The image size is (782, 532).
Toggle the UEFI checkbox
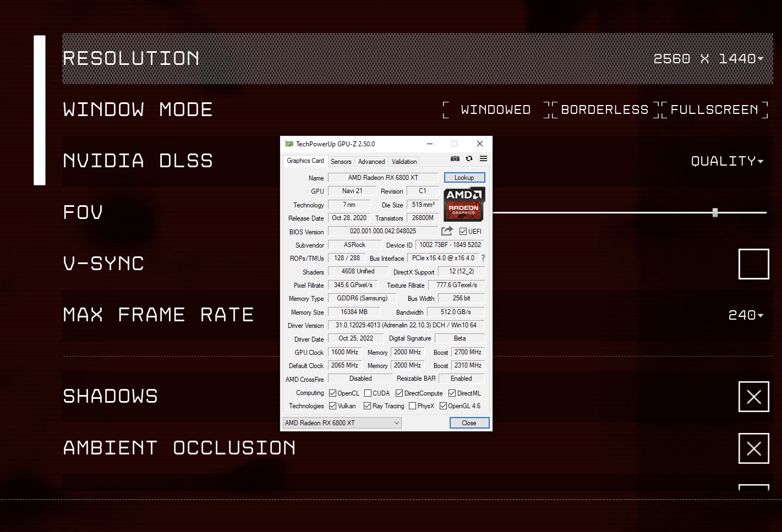point(463,232)
